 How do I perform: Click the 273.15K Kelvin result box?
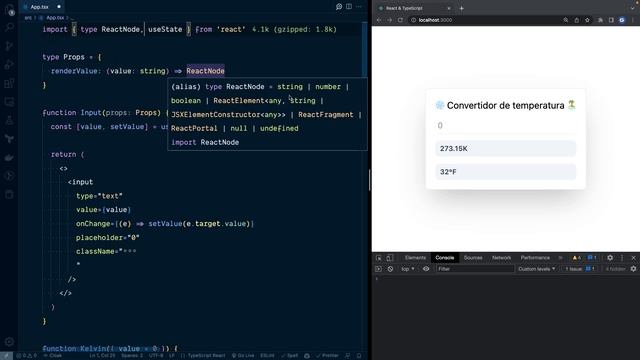pos(505,149)
